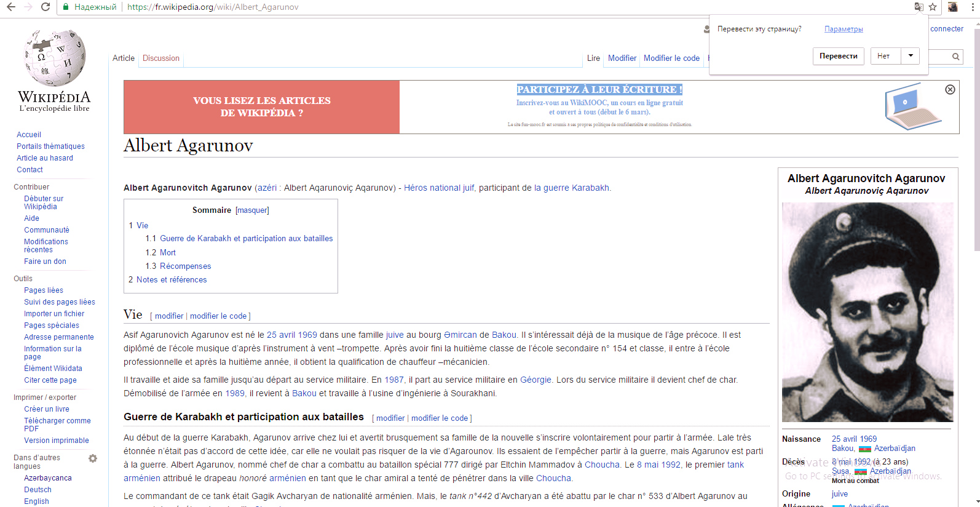
Task: Open la guerre Karabakh link
Action: (572, 188)
